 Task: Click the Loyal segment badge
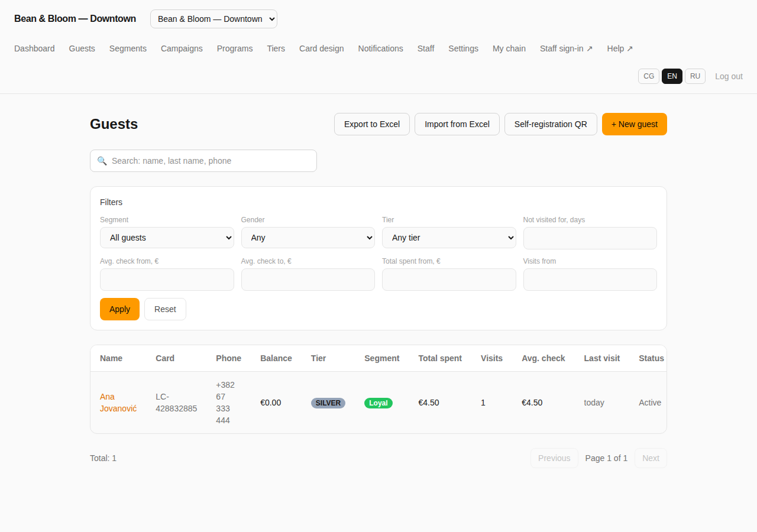pyautogui.click(x=378, y=403)
